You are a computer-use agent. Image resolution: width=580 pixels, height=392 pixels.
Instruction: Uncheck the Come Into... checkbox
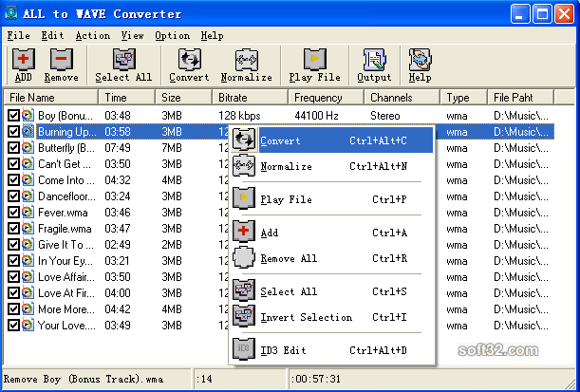pyautogui.click(x=13, y=179)
